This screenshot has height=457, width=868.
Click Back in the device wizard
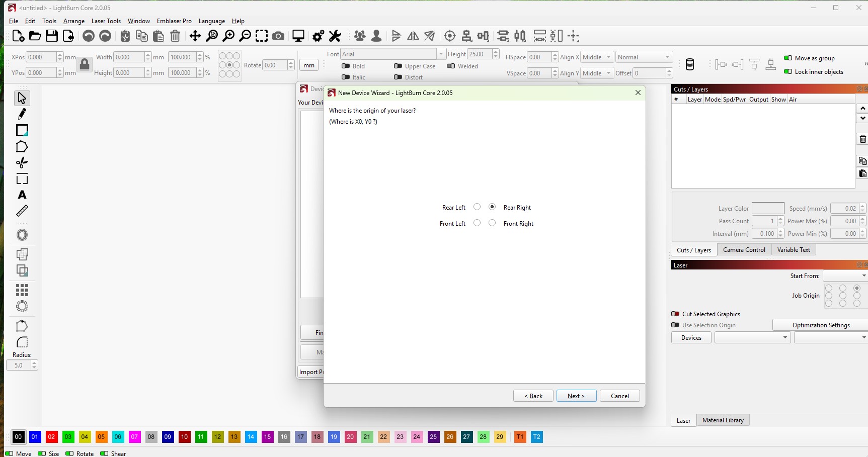coord(533,396)
